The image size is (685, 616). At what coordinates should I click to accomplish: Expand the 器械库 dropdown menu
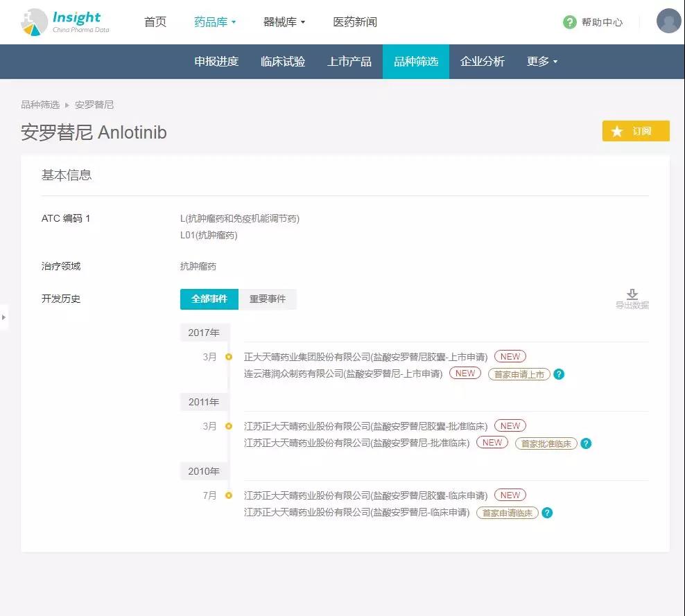(x=284, y=22)
